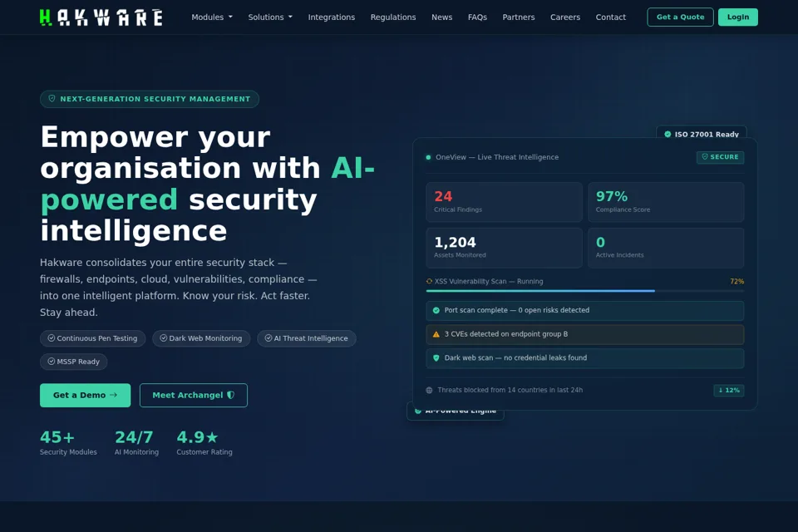
Task: Click the Continuous Pen Testing checkmark icon
Action: tap(52, 338)
